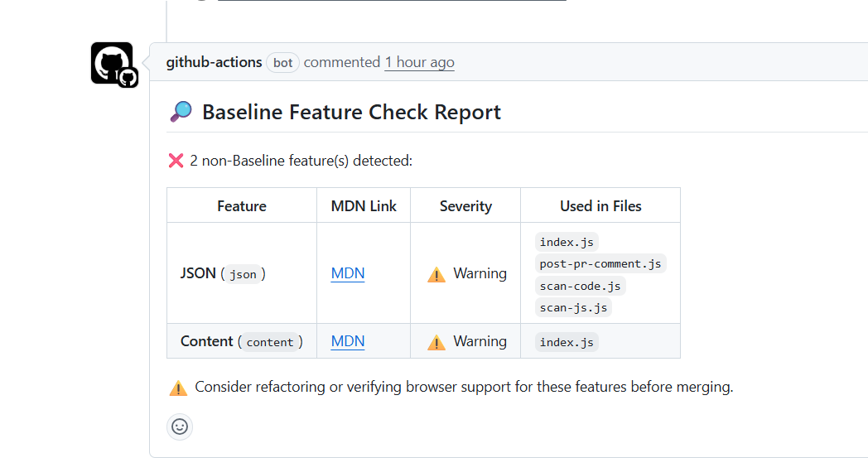Click the warning icon in the Content row
The height and width of the screenshot is (458, 868).
436,342
